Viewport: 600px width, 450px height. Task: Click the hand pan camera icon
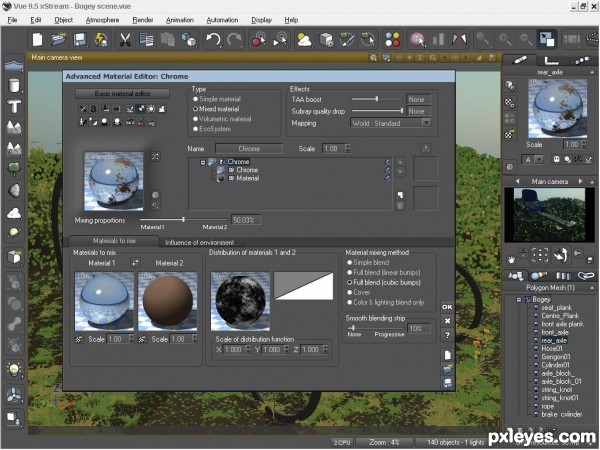[511, 259]
